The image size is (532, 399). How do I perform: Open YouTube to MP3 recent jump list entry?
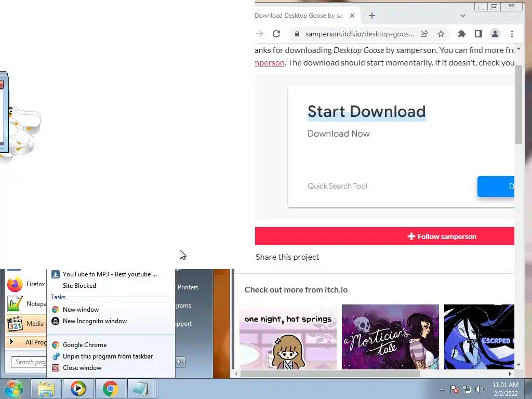point(111,274)
